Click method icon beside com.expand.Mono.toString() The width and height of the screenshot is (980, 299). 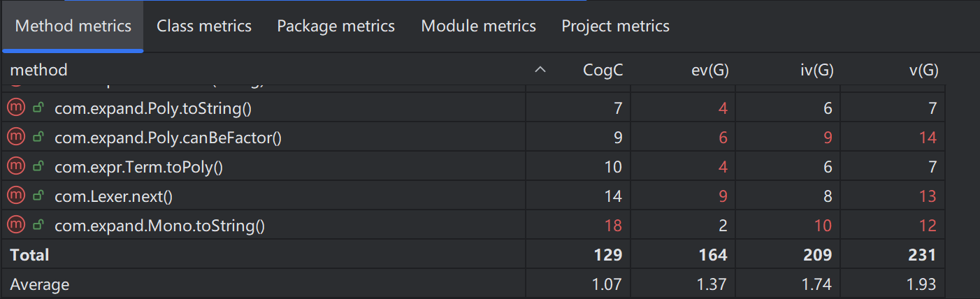pos(15,226)
